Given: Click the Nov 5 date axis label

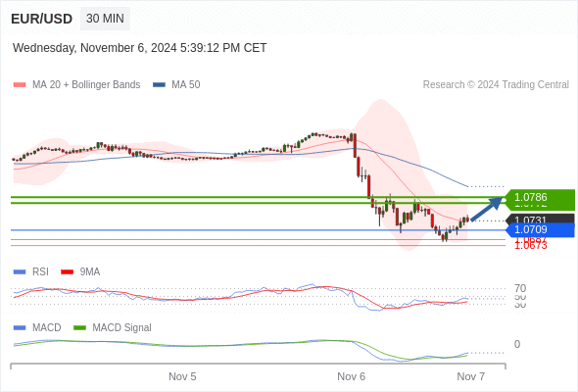Looking at the screenshot, I should 182,376.
